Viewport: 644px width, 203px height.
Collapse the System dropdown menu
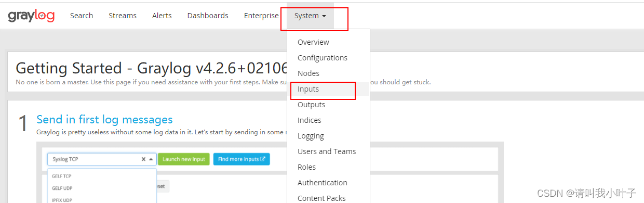(310, 16)
